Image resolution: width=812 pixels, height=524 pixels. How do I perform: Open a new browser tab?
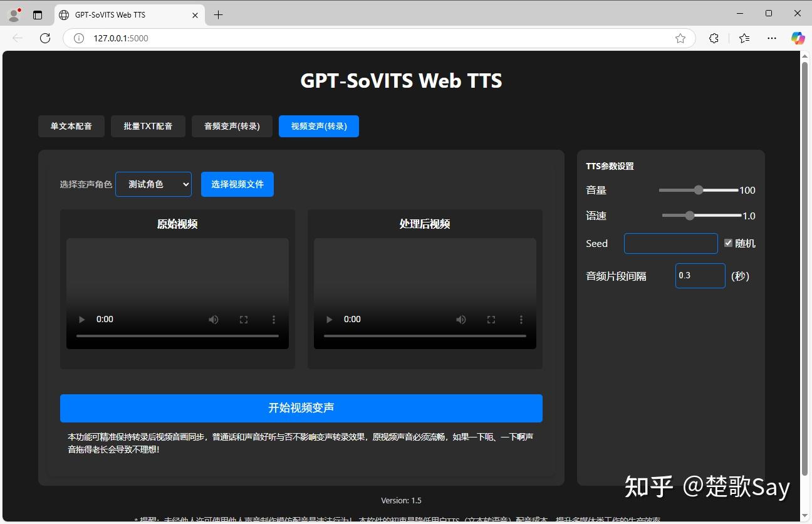217,14
